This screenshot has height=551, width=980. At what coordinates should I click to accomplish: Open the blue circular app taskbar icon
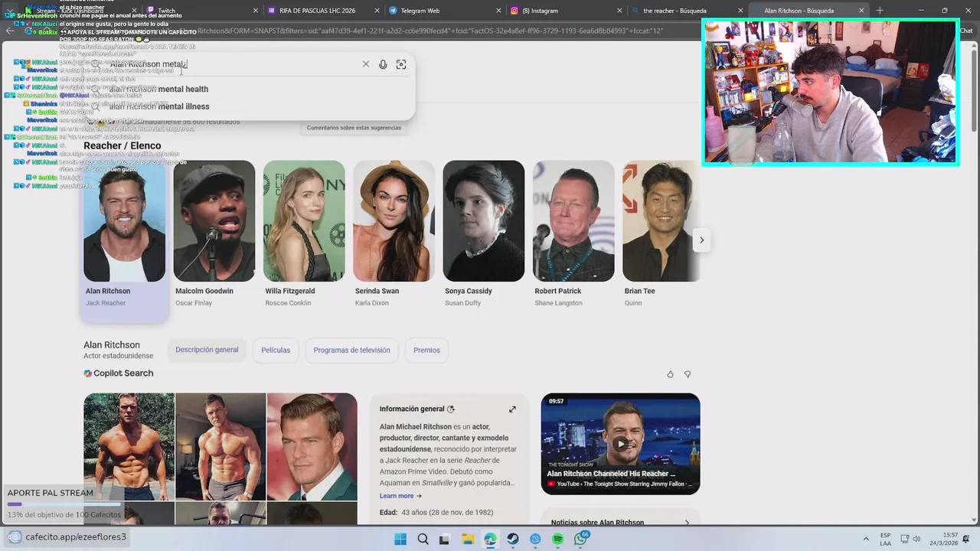(x=535, y=540)
